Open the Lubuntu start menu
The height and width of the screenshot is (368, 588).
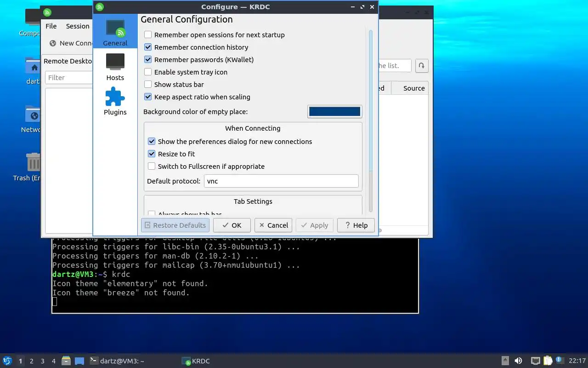coord(7,361)
